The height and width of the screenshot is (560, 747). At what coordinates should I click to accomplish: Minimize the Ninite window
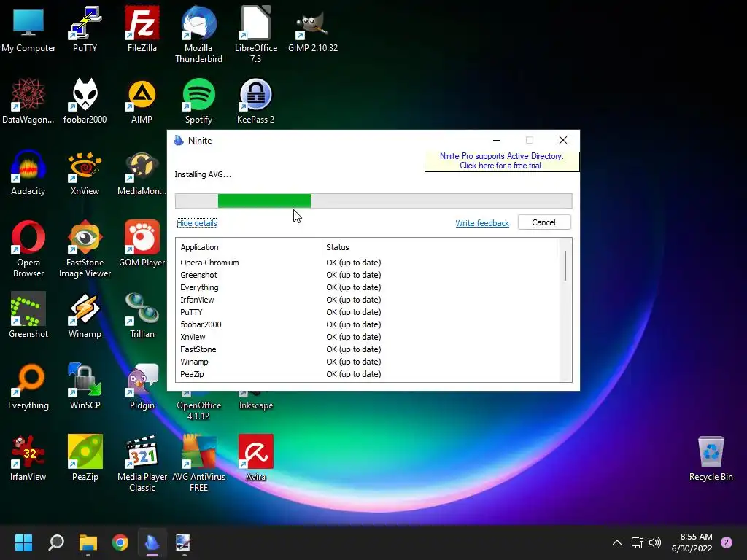pos(497,140)
